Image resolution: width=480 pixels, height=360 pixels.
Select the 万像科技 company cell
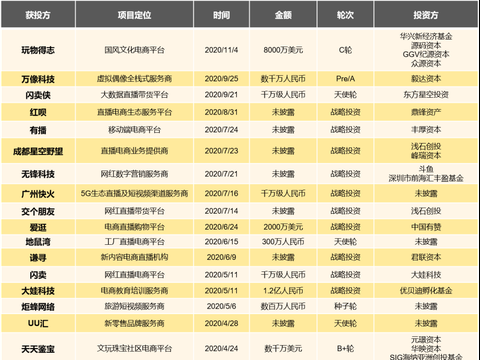[38, 79]
